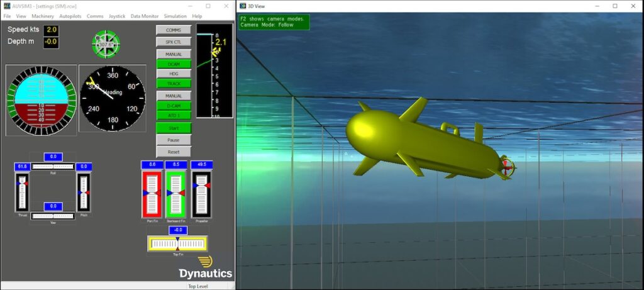Click the COMMS button
The height and width of the screenshot is (290, 644).
tap(174, 30)
